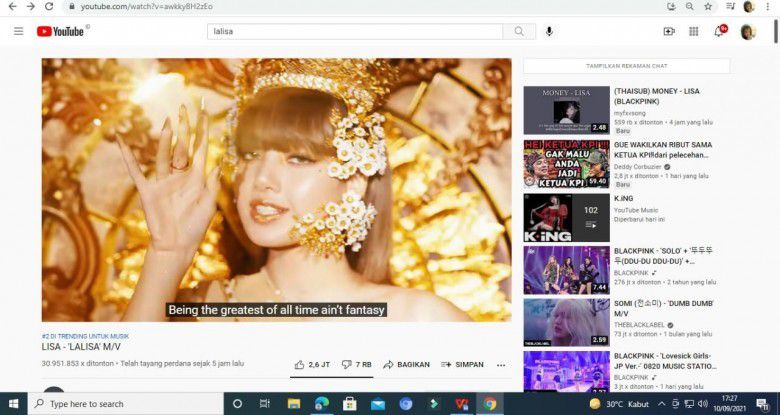Open the notifications bell

pyautogui.click(x=719, y=32)
